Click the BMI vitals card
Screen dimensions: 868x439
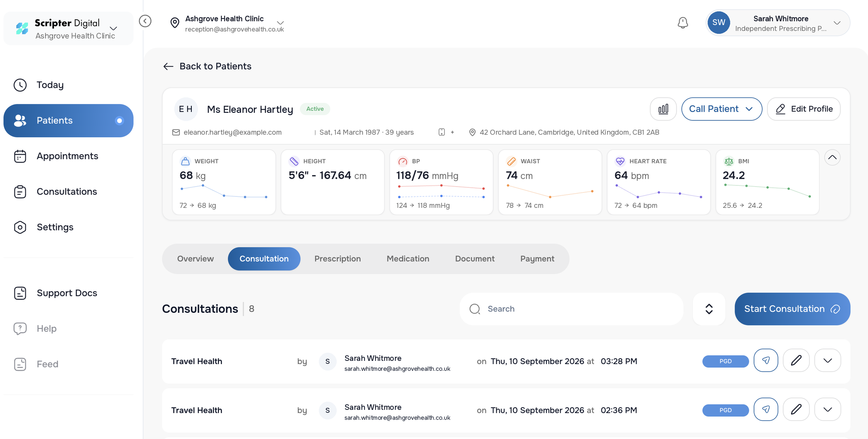767,182
